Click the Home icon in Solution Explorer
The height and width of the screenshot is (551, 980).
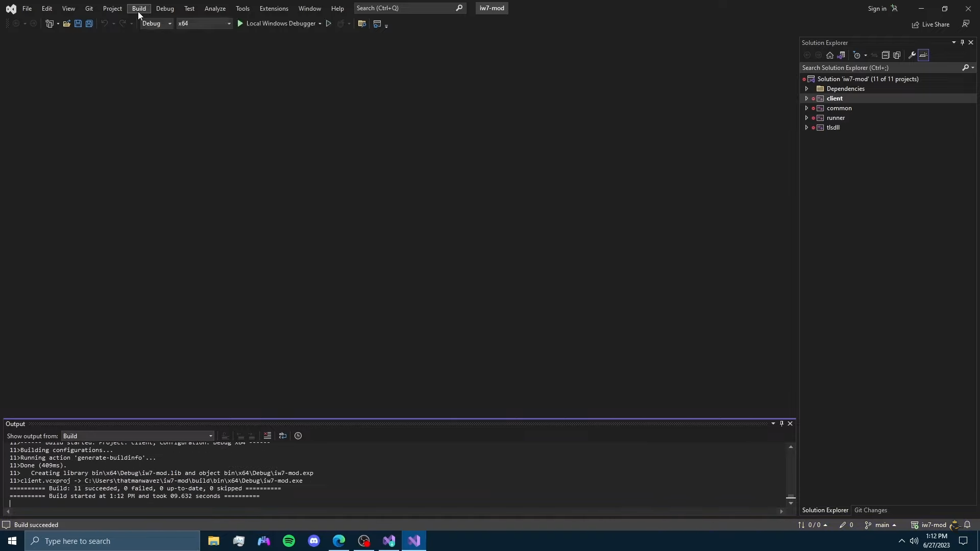(830, 55)
